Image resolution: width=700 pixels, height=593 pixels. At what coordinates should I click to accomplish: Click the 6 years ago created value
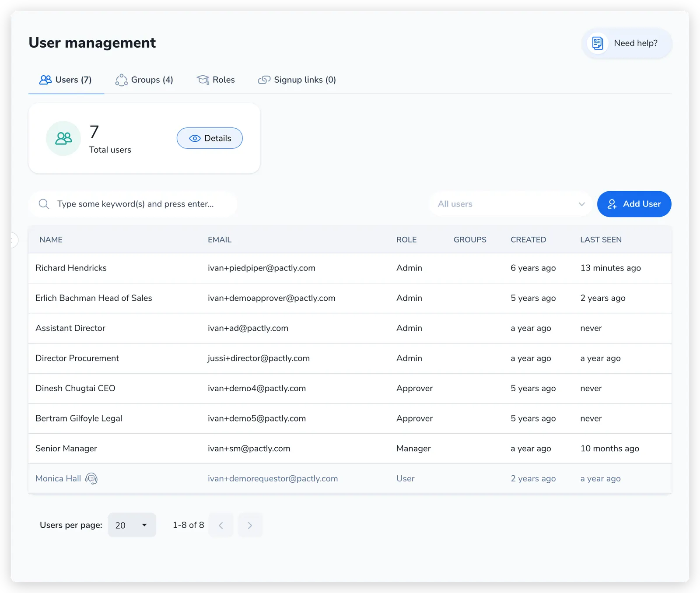[533, 268]
